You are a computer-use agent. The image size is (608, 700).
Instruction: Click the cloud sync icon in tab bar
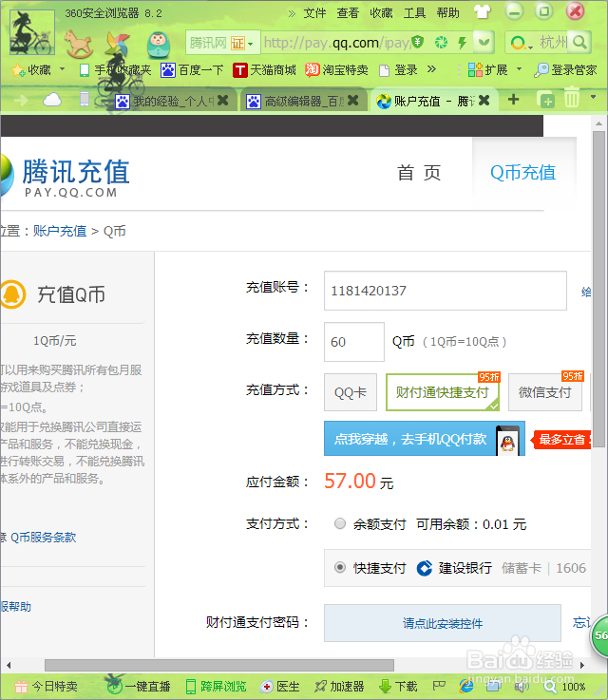[52, 100]
